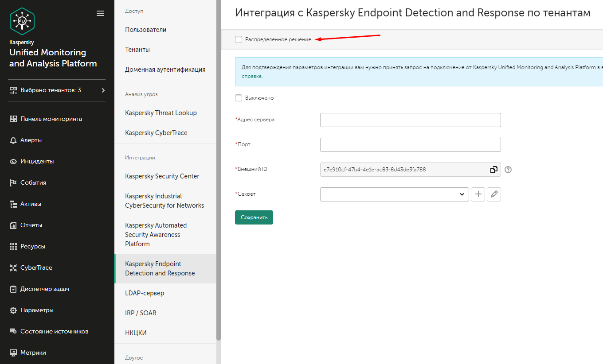Click the Адрес сервера input field
The height and width of the screenshot is (364, 603).
(411, 120)
